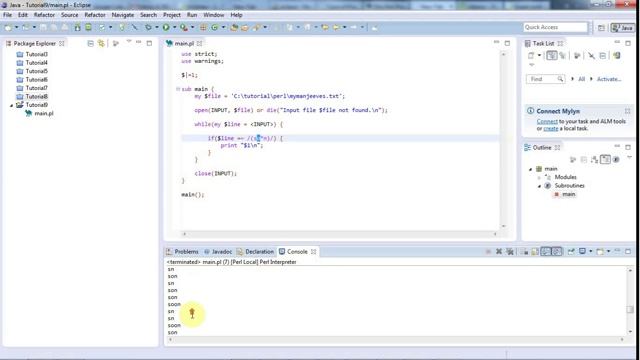Click the New Java Package icon
The image size is (640, 360).
coord(203,27)
